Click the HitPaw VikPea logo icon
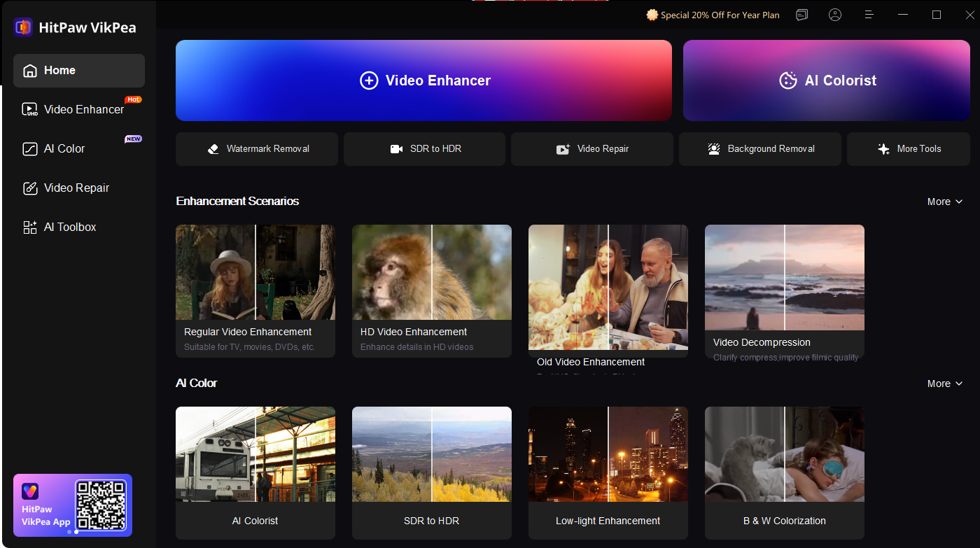This screenshot has width=980, height=548. point(23,27)
